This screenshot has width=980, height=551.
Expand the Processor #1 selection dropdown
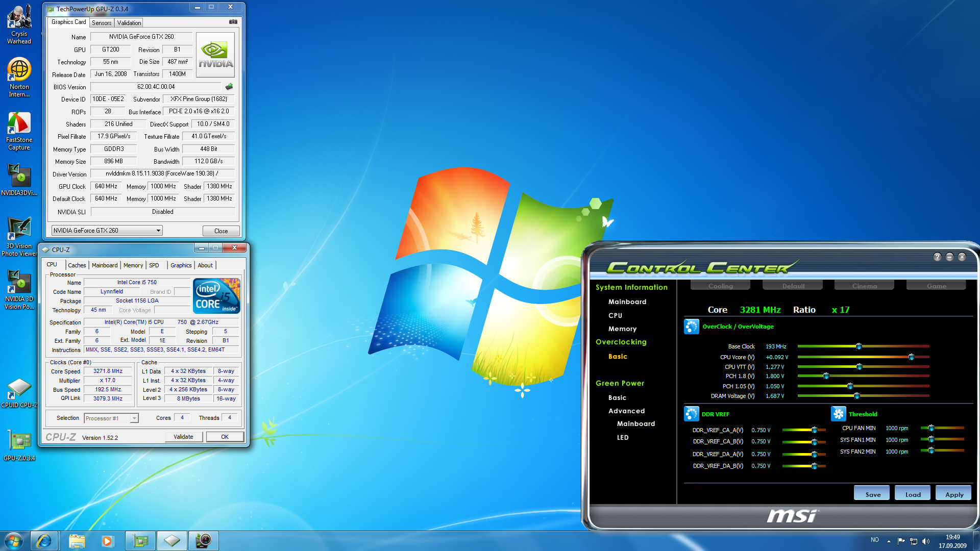[134, 418]
